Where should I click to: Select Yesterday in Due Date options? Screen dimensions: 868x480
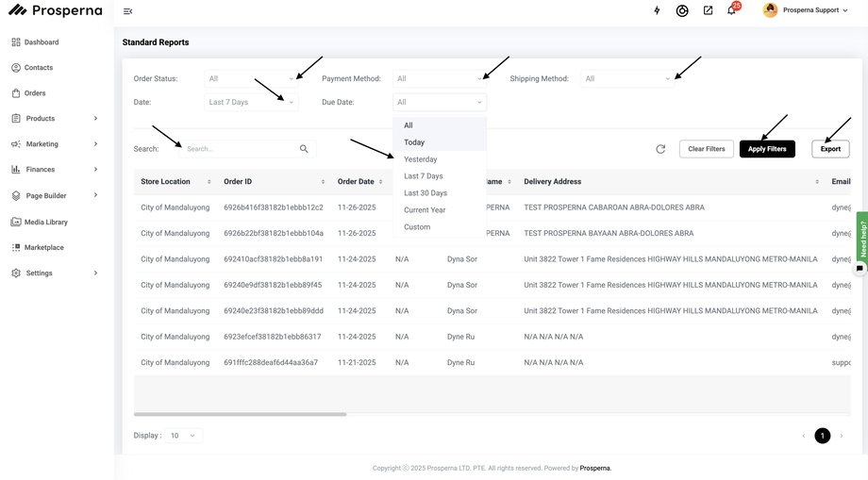(x=440, y=159)
